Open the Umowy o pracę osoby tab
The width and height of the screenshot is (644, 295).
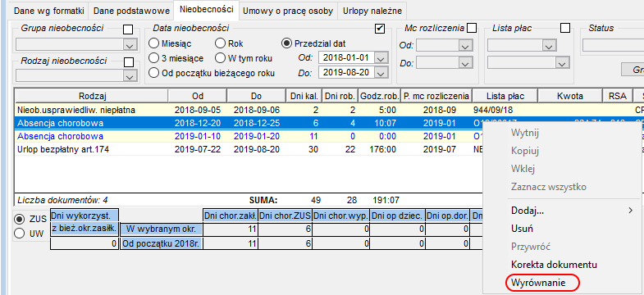tap(288, 11)
